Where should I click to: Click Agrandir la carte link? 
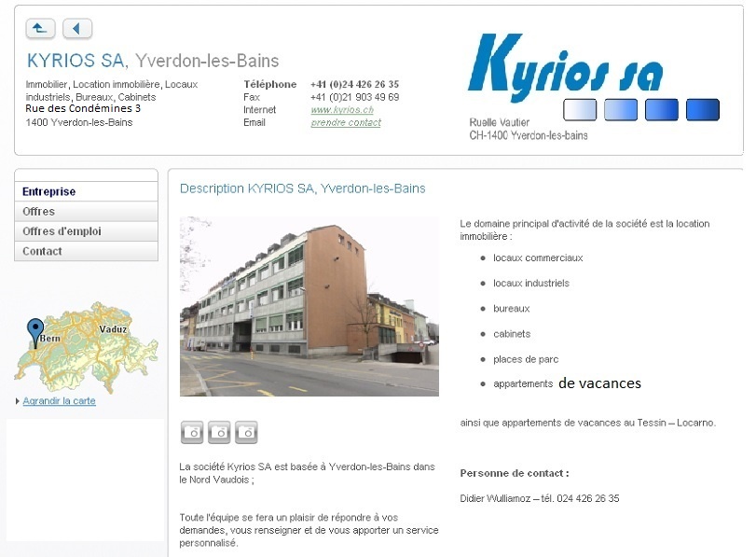click(59, 401)
